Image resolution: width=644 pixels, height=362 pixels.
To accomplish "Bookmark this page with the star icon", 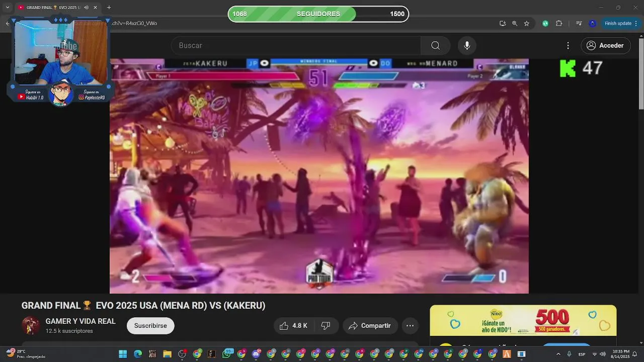I will tap(526, 23).
